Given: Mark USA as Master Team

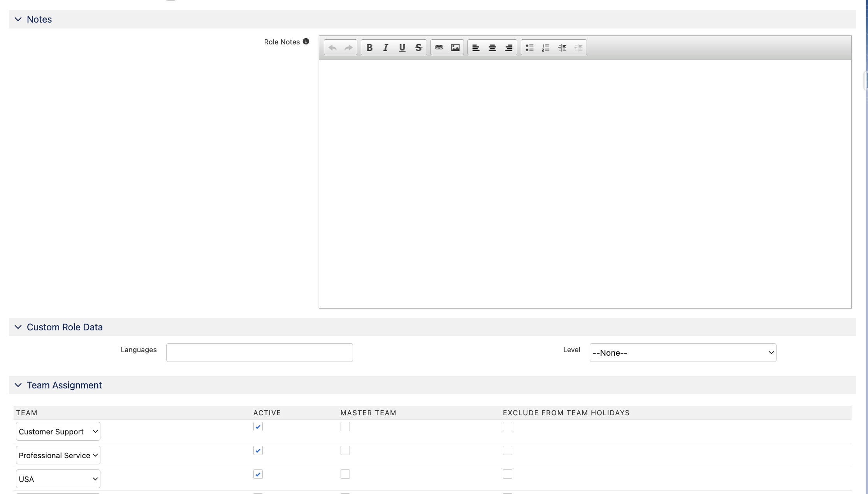Looking at the screenshot, I should (345, 474).
